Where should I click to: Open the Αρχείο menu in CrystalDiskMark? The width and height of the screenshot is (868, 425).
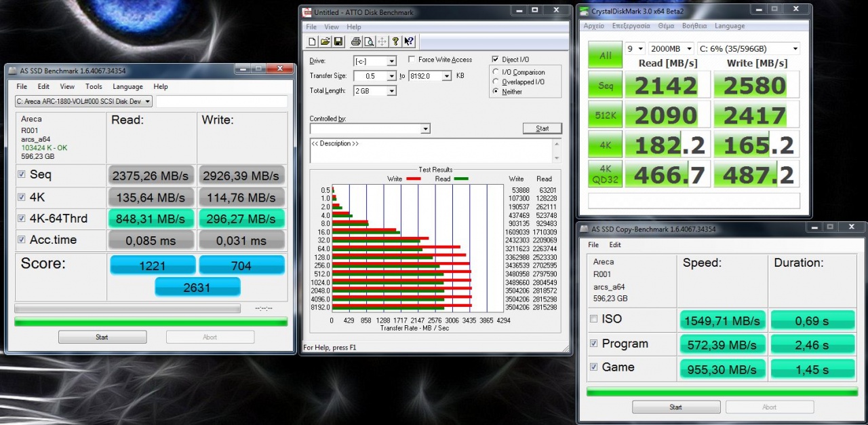593,26
